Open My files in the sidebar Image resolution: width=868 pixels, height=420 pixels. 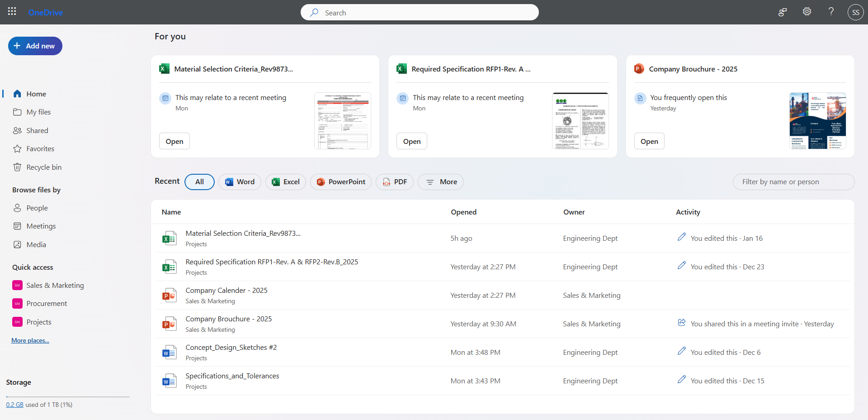point(38,112)
